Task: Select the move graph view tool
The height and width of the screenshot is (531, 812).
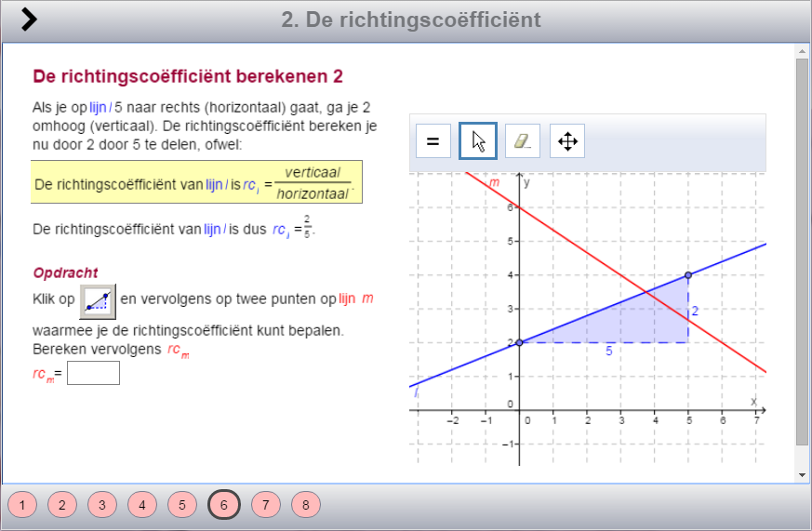Action: pos(567,141)
